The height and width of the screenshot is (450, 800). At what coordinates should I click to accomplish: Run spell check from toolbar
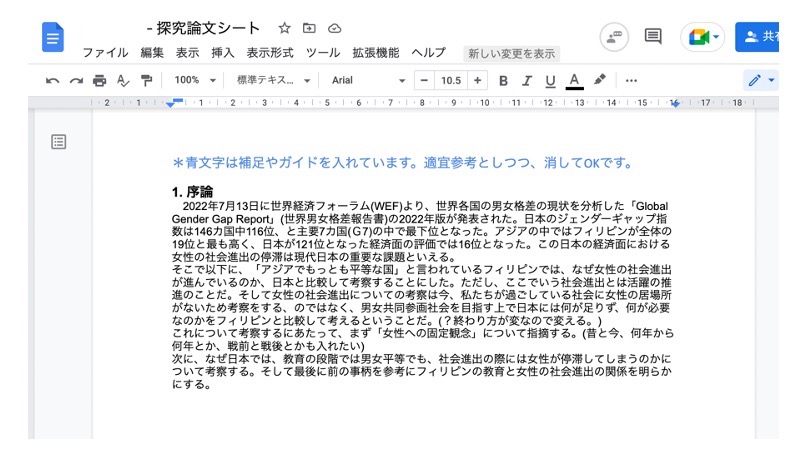click(123, 80)
